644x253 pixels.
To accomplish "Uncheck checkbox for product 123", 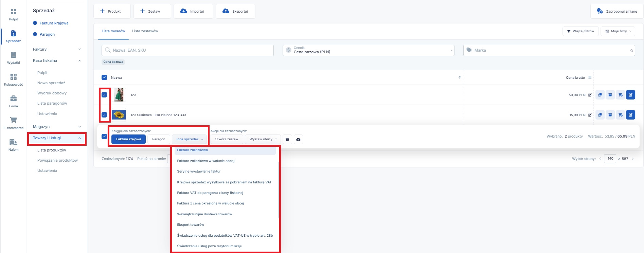I will coord(104,95).
